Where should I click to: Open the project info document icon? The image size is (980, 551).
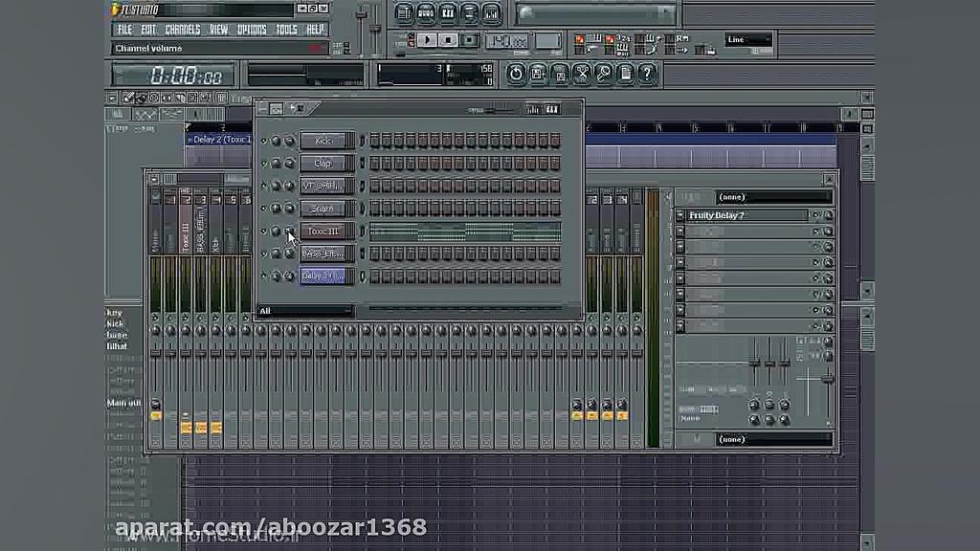coord(625,74)
